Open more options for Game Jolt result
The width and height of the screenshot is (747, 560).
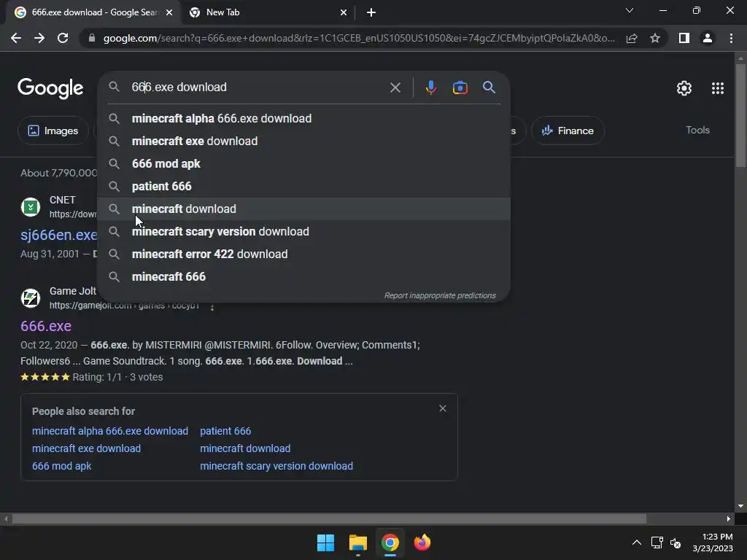212,306
